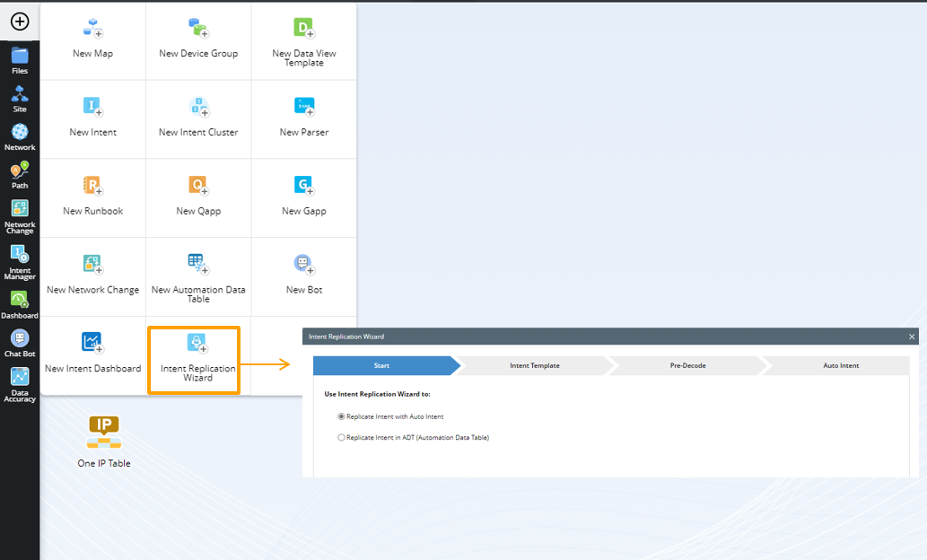The image size is (927, 560).
Task: Create a New Bot
Action: (304, 276)
